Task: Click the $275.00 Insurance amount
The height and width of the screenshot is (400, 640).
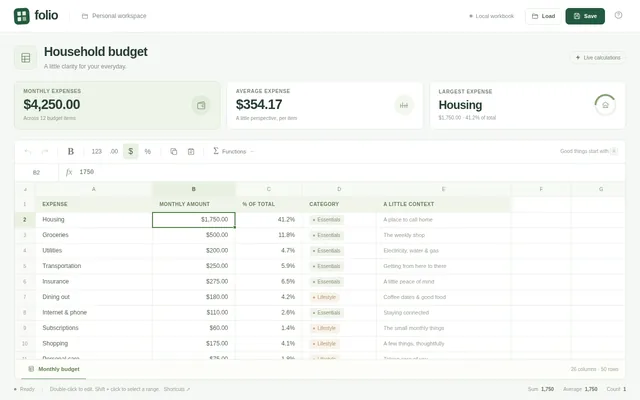Action: tap(194, 282)
